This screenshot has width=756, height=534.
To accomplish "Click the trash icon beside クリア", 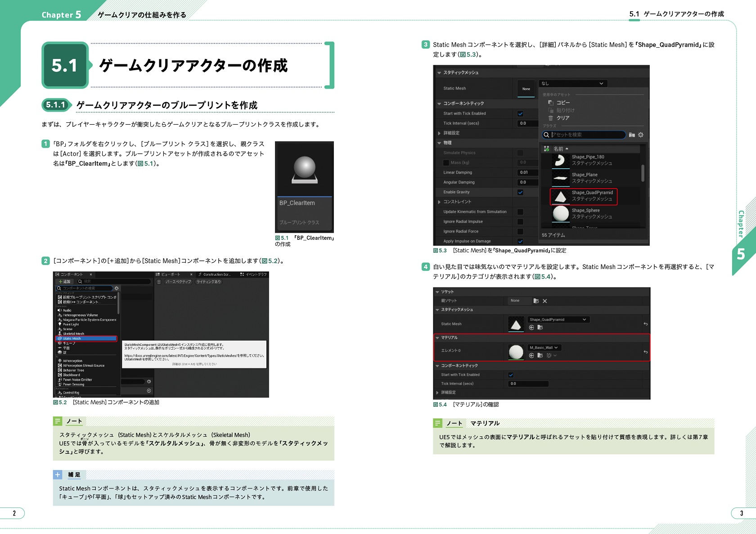I will point(550,118).
